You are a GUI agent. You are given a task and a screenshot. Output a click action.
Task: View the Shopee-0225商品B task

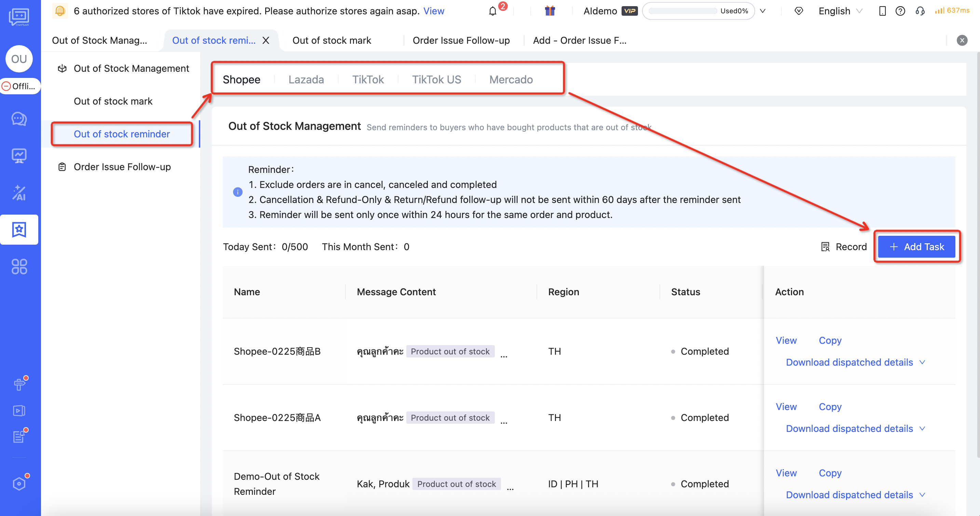pos(786,340)
